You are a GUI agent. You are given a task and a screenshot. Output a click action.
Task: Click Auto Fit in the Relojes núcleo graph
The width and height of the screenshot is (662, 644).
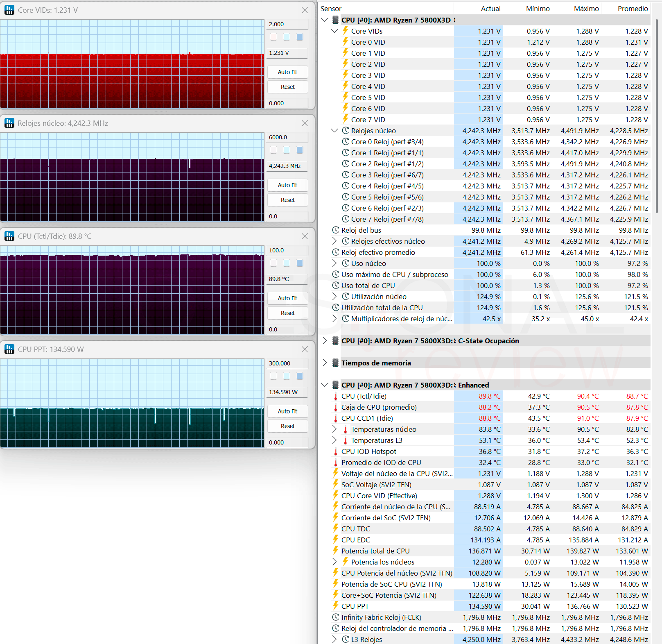[x=287, y=185]
